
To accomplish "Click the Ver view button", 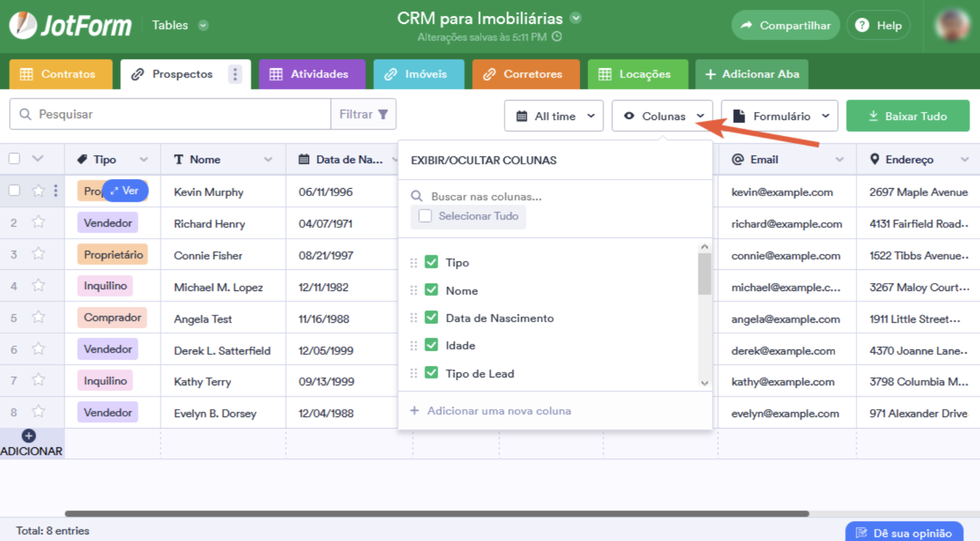I will pyautogui.click(x=125, y=191).
